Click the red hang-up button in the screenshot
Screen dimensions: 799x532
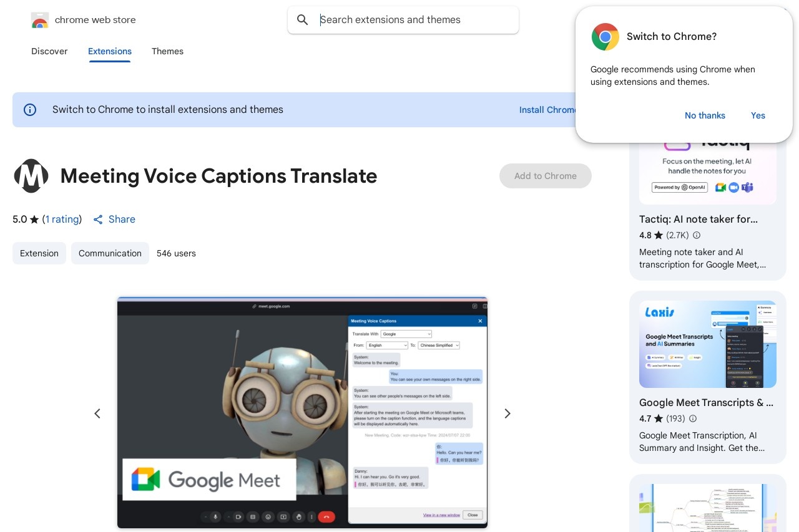tap(326, 517)
